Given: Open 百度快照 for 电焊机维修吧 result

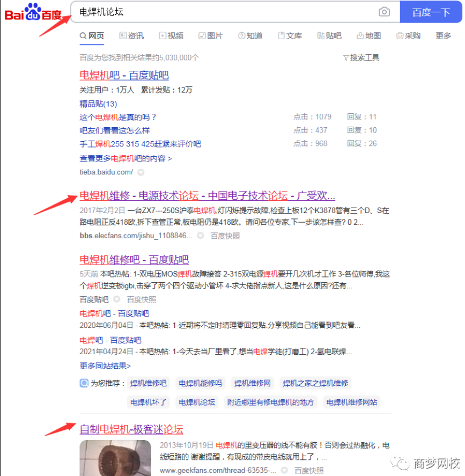Looking at the screenshot, I should click(x=142, y=299).
